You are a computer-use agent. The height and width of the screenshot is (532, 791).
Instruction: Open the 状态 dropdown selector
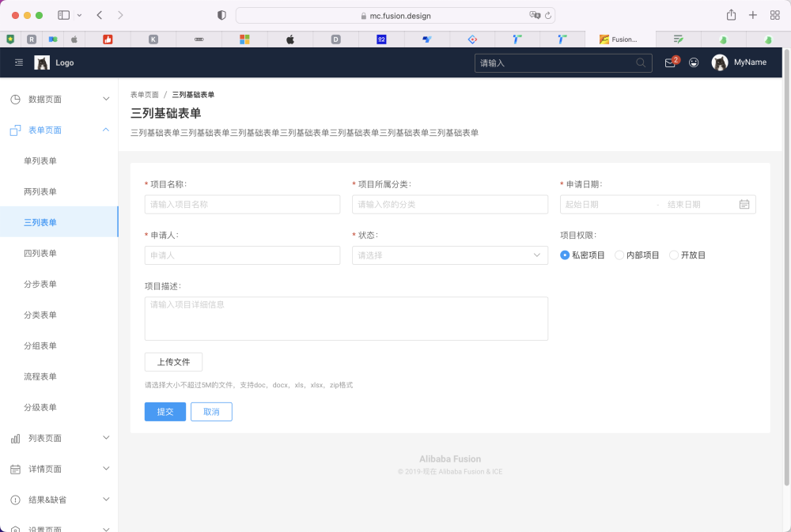449,255
